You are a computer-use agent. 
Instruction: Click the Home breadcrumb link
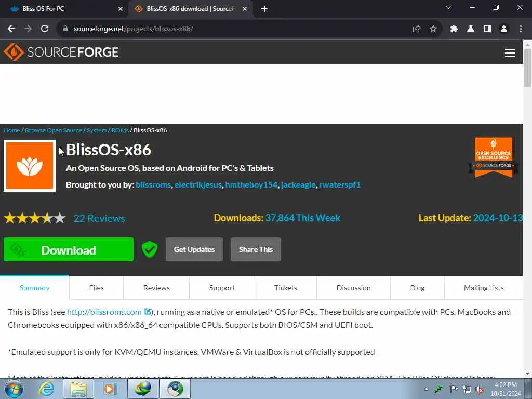click(11, 130)
